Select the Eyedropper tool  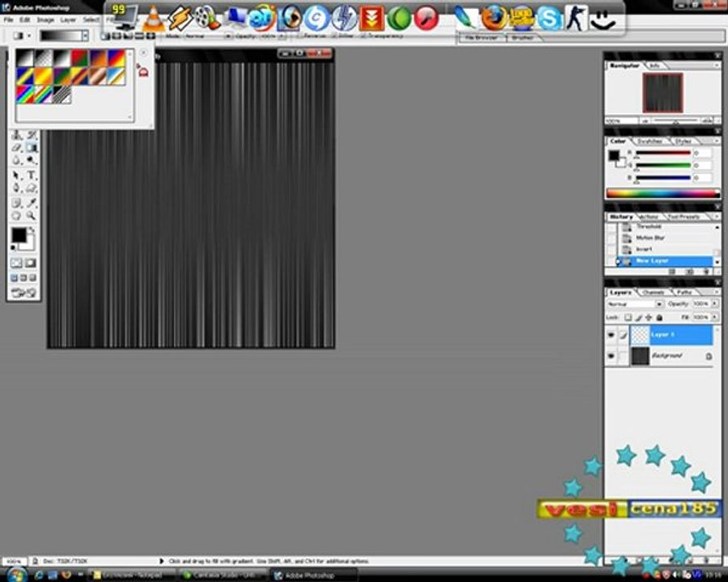pos(31,203)
